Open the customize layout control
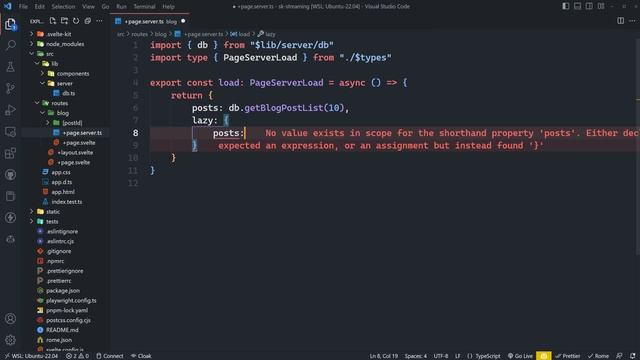The width and height of the screenshot is (640, 360). (x=601, y=6)
